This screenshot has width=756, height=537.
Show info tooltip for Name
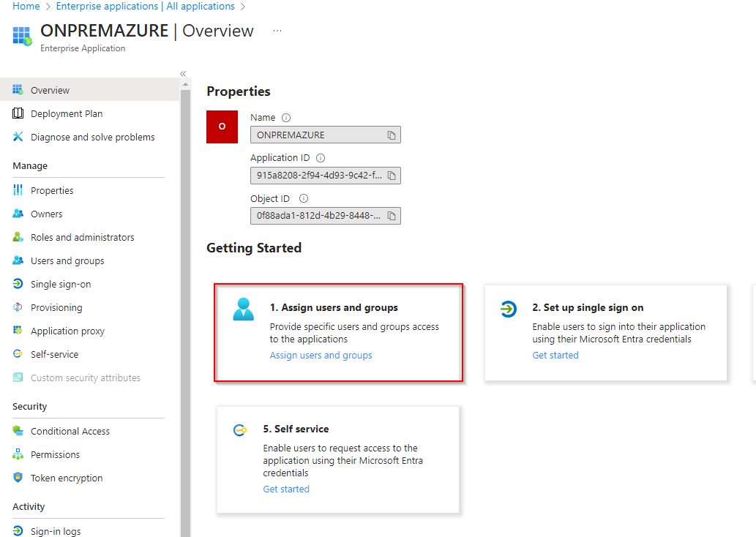[x=286, y=118]
